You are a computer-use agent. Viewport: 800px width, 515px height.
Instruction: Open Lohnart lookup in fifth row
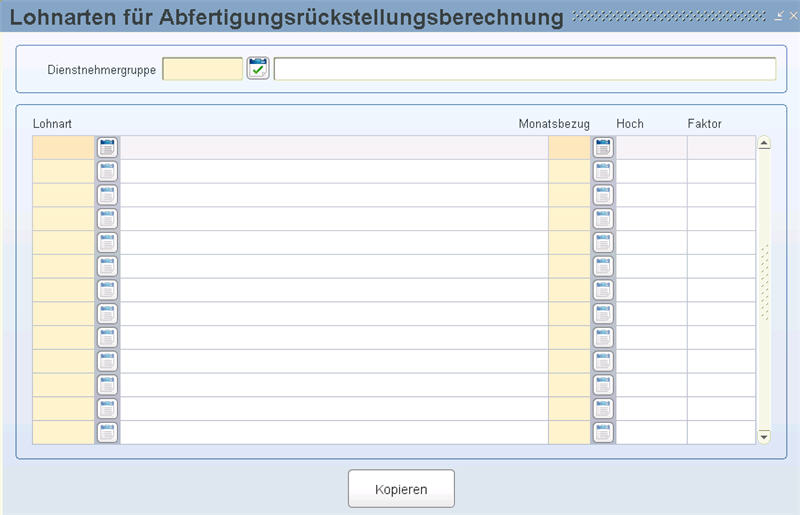107,243
